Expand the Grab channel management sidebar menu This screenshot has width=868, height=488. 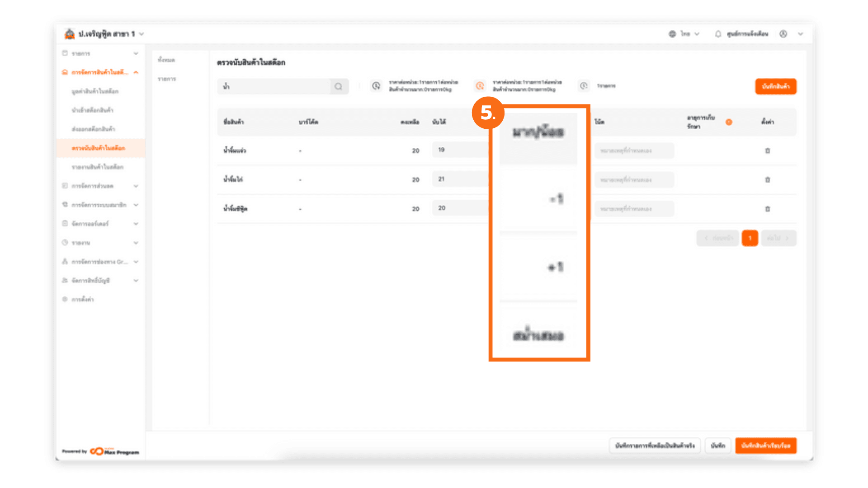(136, 262)
